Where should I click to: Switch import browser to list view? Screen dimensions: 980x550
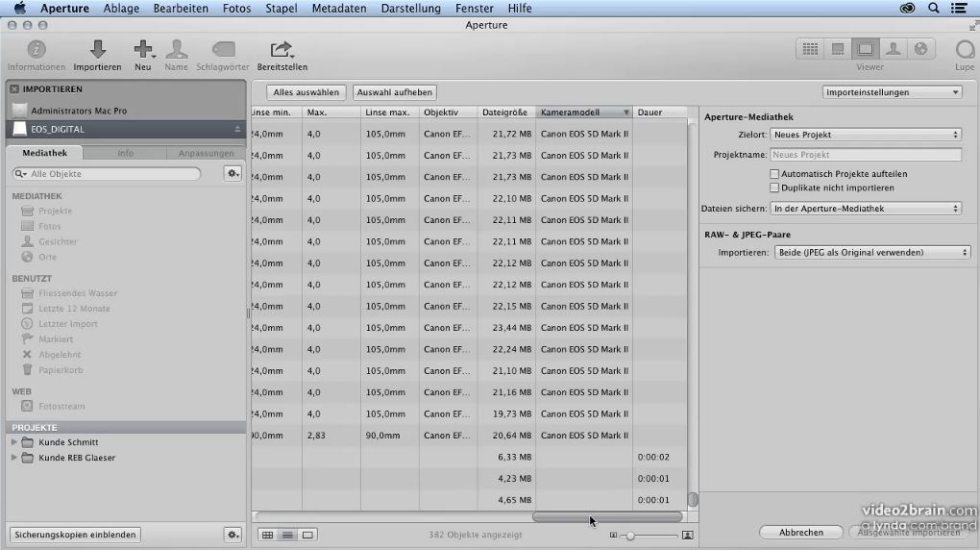pyautogui.click(x=287, y=535)
